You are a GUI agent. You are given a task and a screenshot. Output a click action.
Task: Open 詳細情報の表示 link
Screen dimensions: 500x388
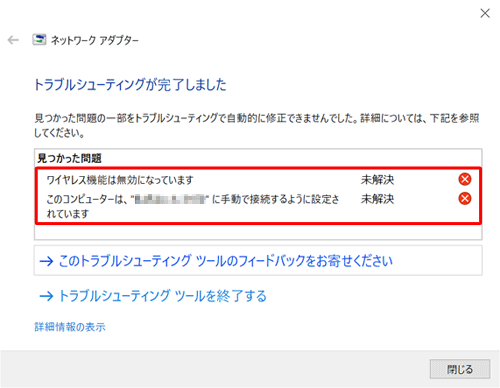point(70,327)
